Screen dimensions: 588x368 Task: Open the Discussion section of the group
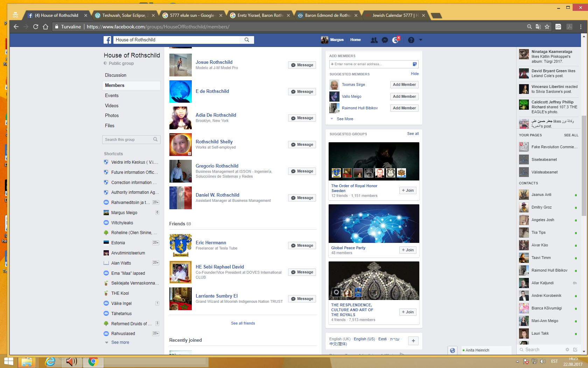(115, 75)
